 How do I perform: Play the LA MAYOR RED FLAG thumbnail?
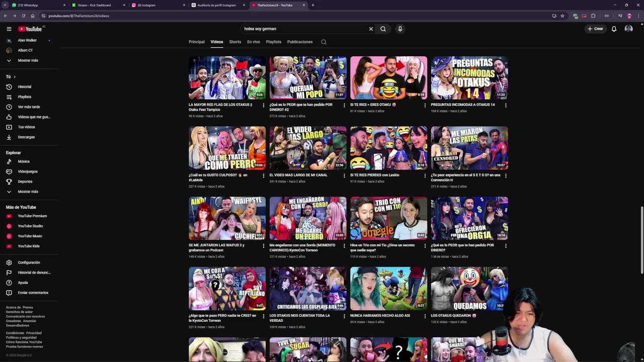pos(227,77)
